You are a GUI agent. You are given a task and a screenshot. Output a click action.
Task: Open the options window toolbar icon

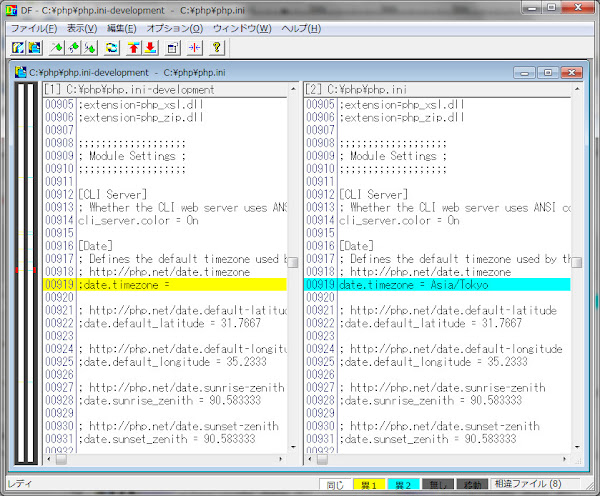pyautogui.click(x=172, y=48)
